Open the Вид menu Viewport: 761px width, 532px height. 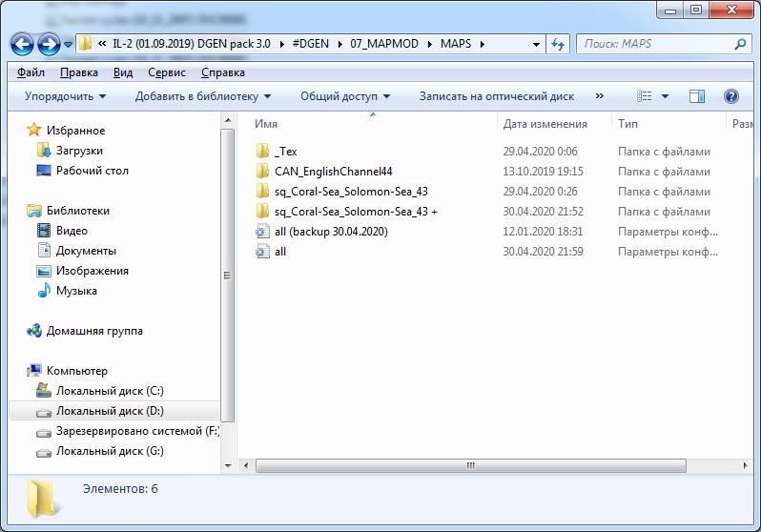coord(123,72)
